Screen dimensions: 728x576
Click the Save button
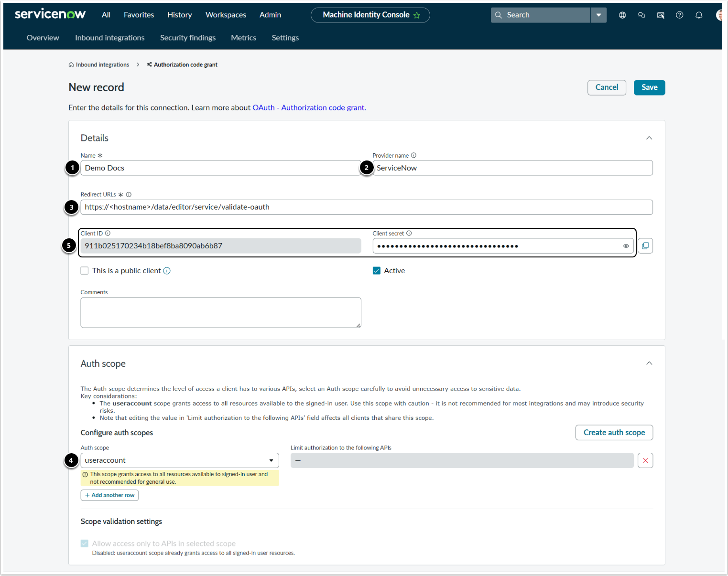(649, 87)
